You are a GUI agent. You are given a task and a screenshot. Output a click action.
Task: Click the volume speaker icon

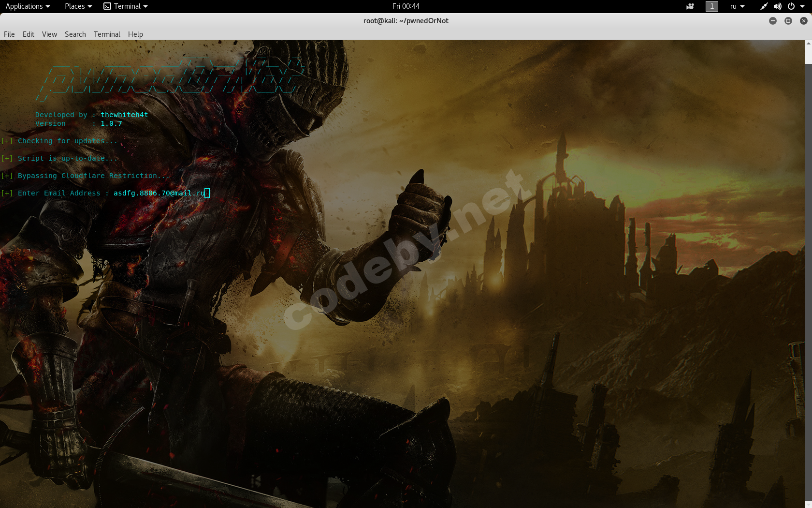pyautogui.click(x=777, y=6)
